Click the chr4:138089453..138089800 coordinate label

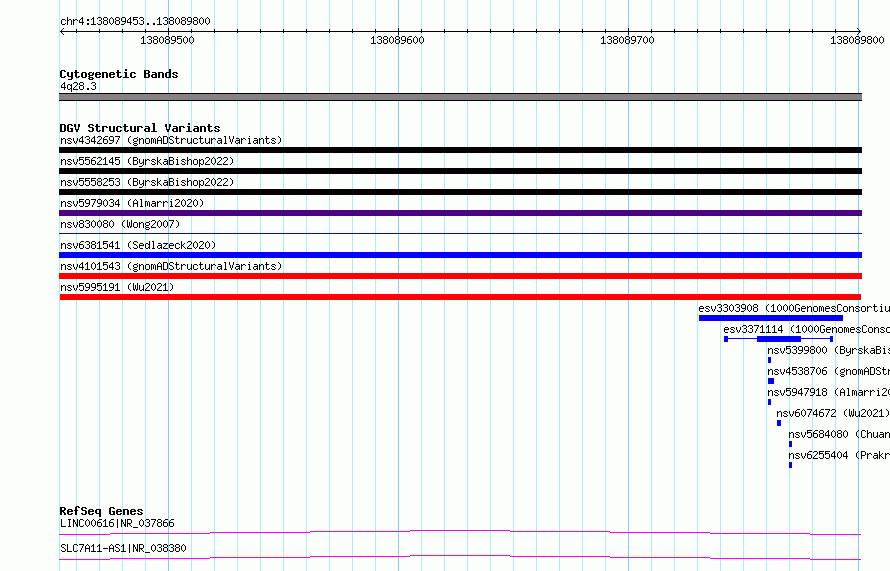(x=135, y=21)
